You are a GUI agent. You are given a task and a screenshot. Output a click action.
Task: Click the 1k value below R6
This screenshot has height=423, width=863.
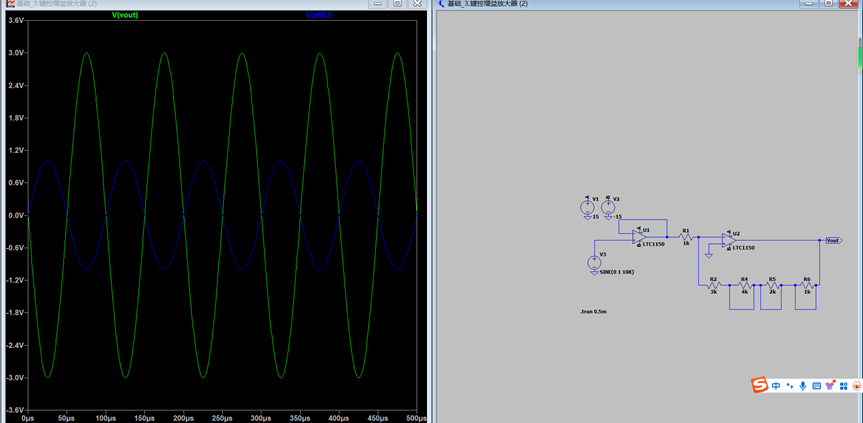807,292
